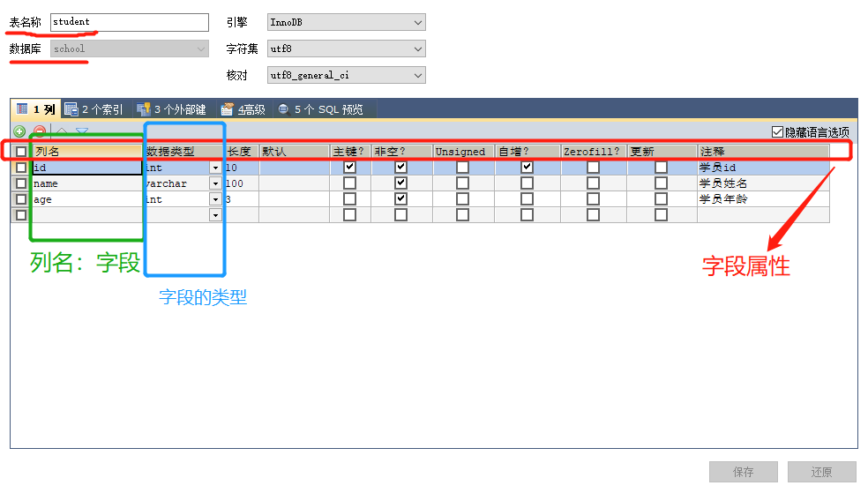Click the 列名 column header
This screenshot has width=868, height=493.
87,152
